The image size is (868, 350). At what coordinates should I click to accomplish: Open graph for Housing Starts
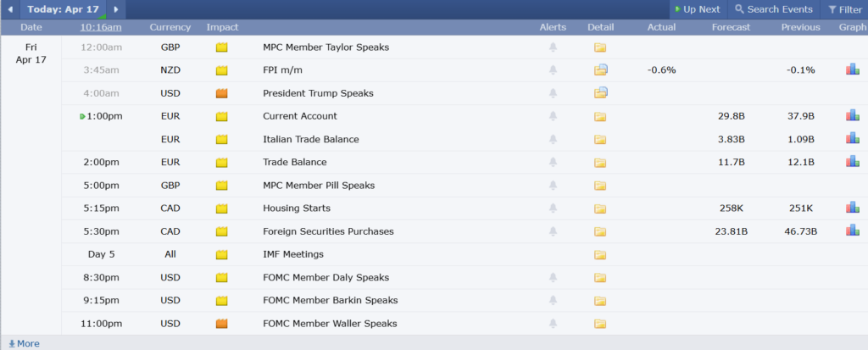pyautogui.click(x=852, y=208)
